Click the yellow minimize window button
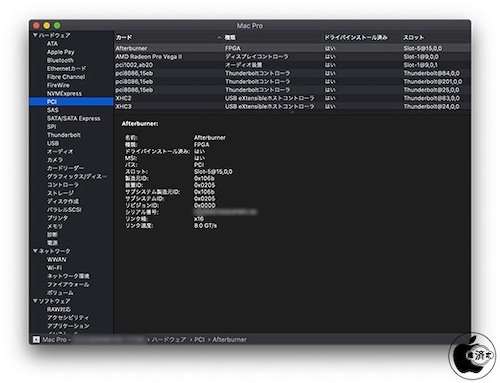Image resolution: width=500 pixels, height=383 pixels. [x=47, y=25]
